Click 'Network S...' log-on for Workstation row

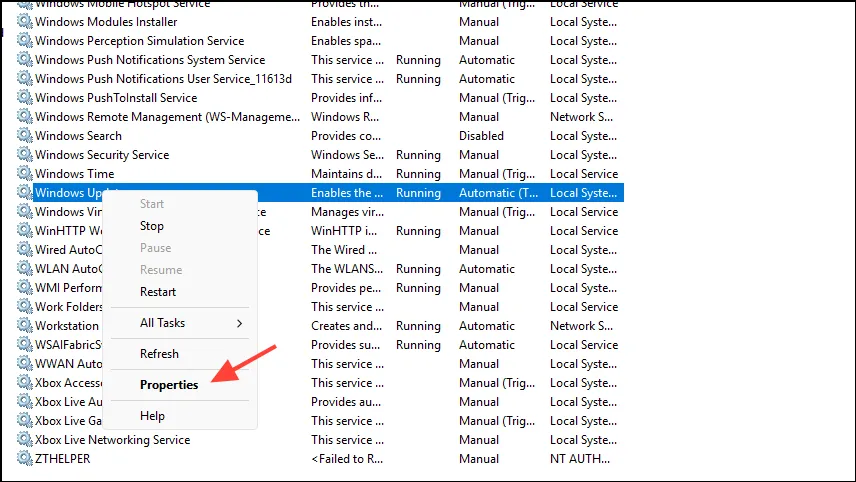pyautogui.click(x=581, y=326)
